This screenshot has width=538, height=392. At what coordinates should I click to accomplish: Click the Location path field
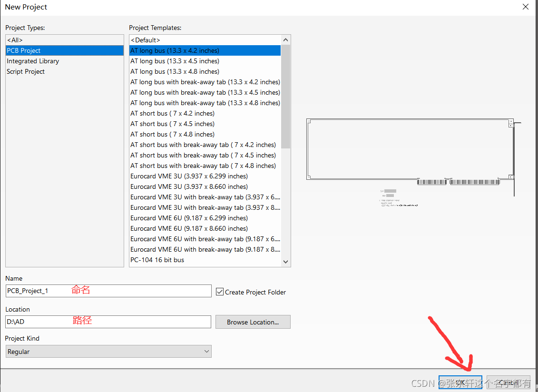click(x=108, y=322)
